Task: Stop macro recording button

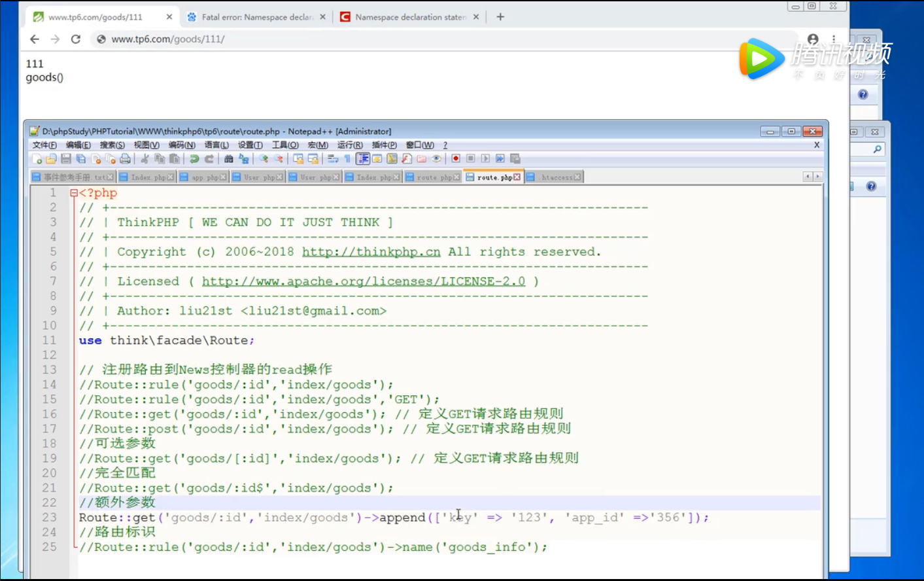Action: [471, 159]
